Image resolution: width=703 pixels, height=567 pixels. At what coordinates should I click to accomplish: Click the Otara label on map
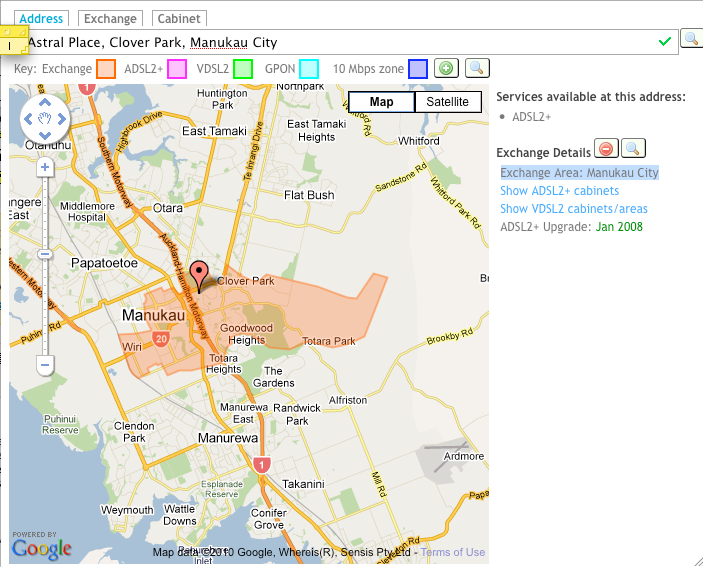click(168, 208)
